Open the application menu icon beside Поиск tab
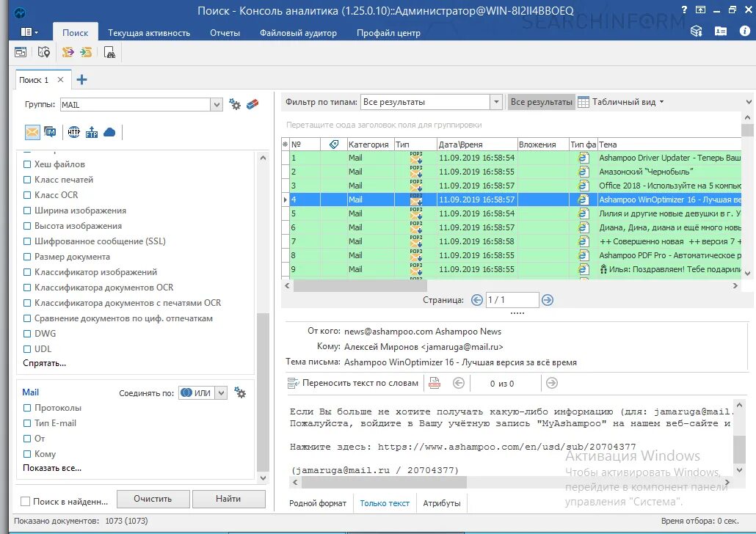This screenshot has height=534, width=756. click(29, 32)
